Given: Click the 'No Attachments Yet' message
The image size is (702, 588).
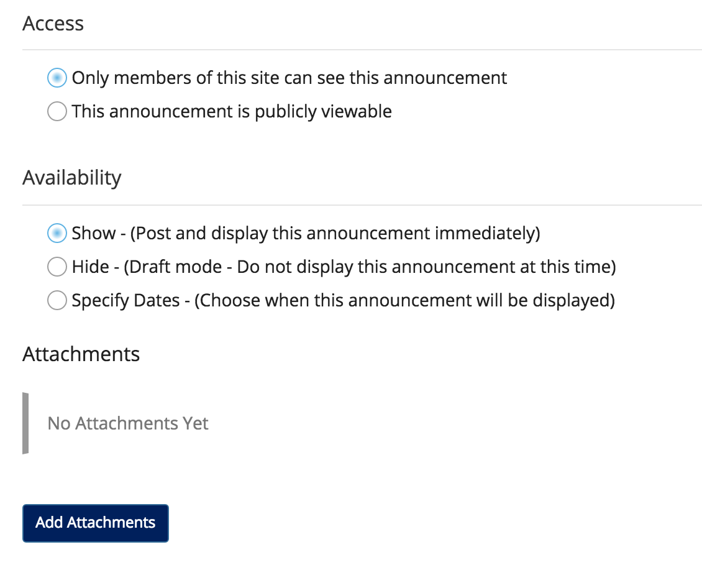Looking at the screenshot, I should point(128,424).
